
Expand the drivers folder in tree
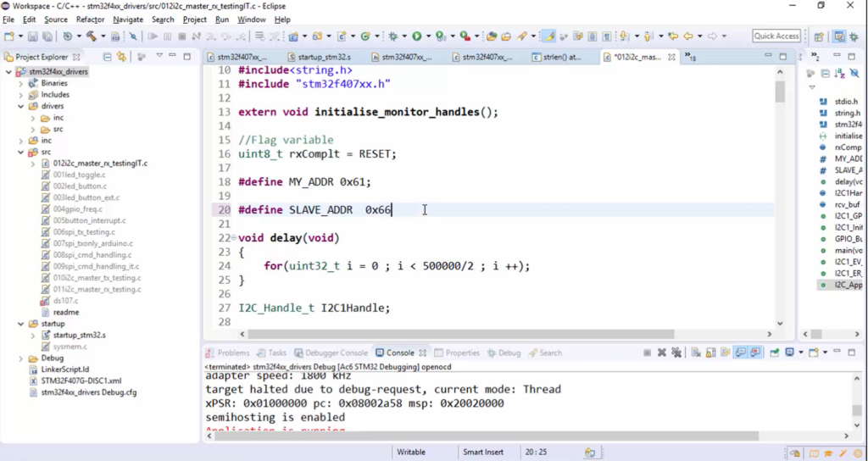(21, 106)
